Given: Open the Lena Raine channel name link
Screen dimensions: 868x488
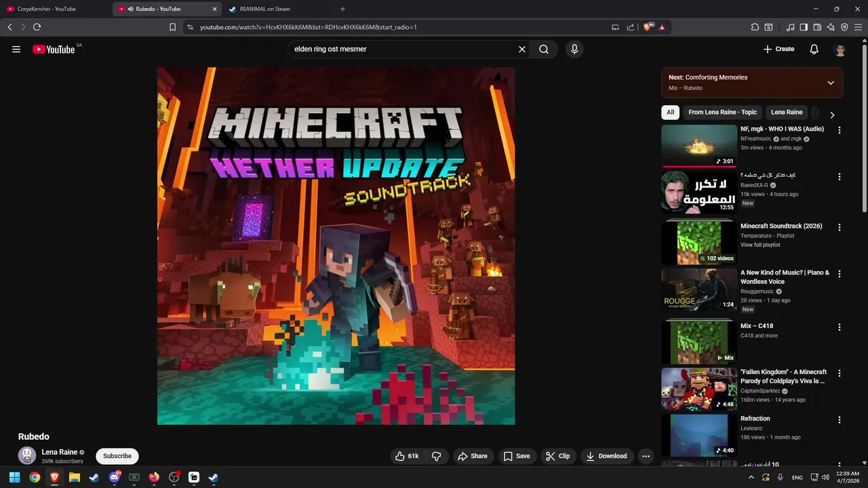Looking at the screenshot, I should click(x=60, y=452).
